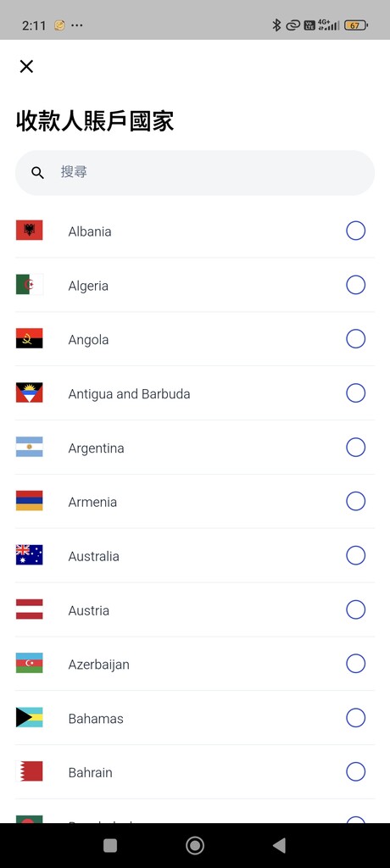Tap the Bahamas flag icon
The image size is (390, 868).
(30, 717)
